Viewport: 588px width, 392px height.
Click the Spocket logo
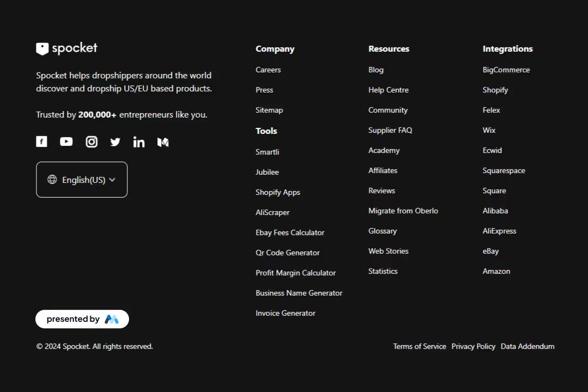pyautogui.click(x=66, y=48)
